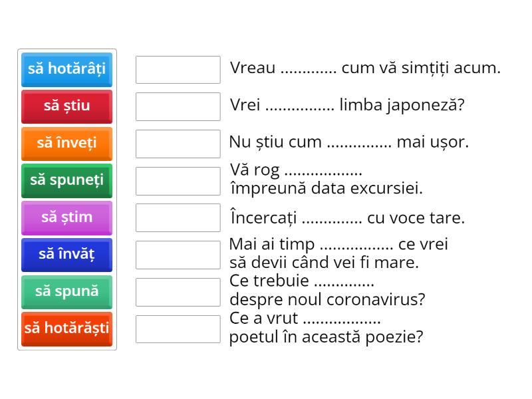Select the 'să hotărâți' tile

(66, 70)
